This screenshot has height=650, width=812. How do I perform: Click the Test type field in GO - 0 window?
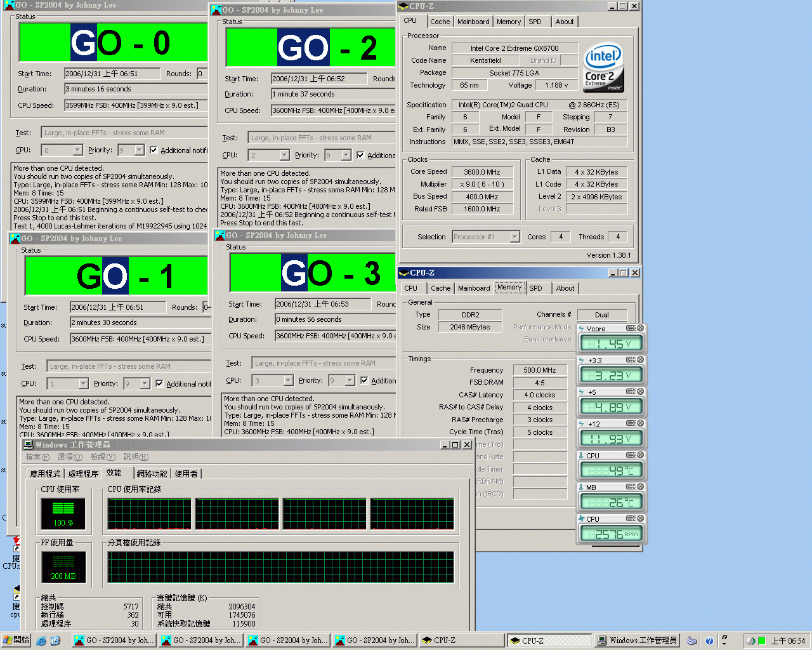[x=124, y=133]
